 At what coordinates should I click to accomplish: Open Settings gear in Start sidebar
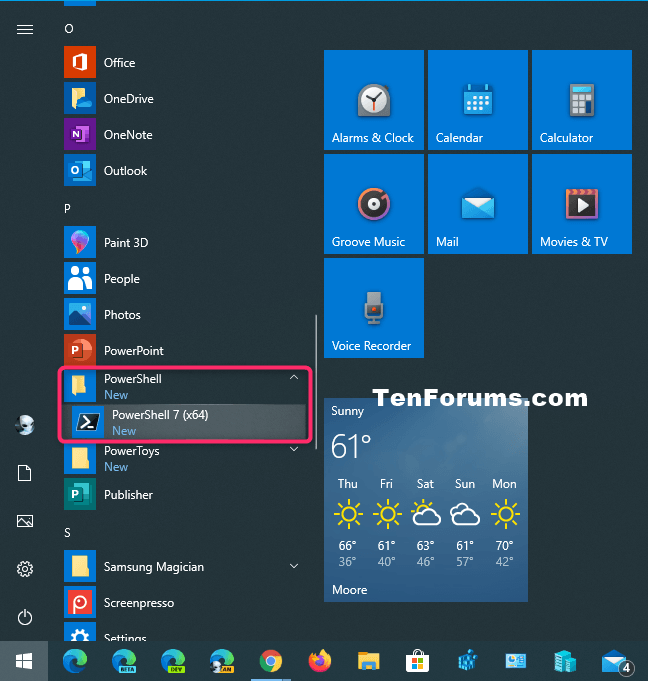coord(25,569)
